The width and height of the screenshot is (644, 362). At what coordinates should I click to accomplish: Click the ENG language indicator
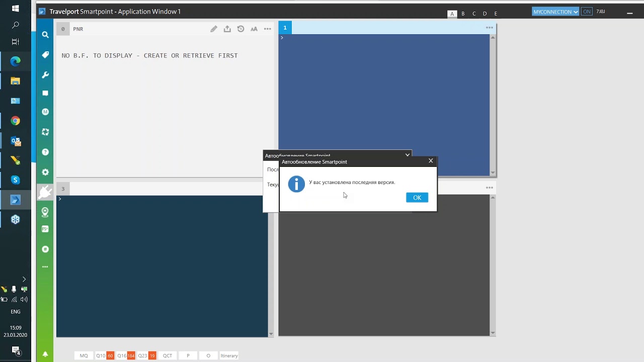pyautogui.click(x=16, y=312)
